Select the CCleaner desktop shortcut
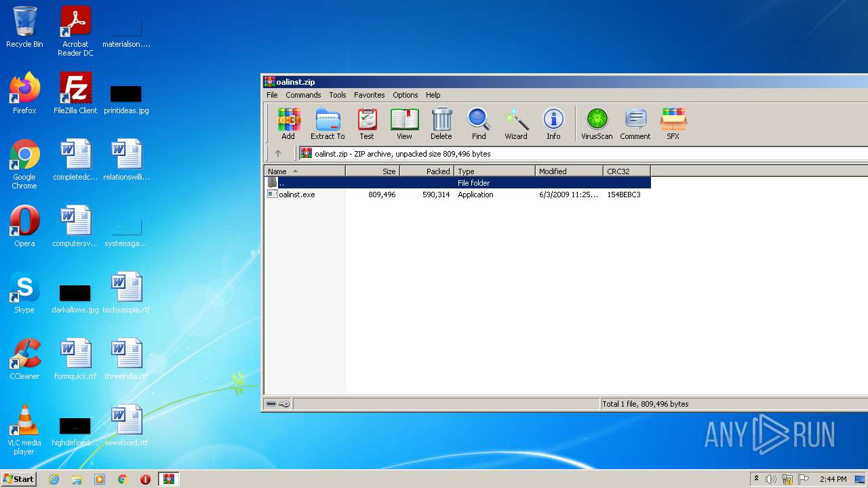 pyautogui.click(x=24, y=359)
